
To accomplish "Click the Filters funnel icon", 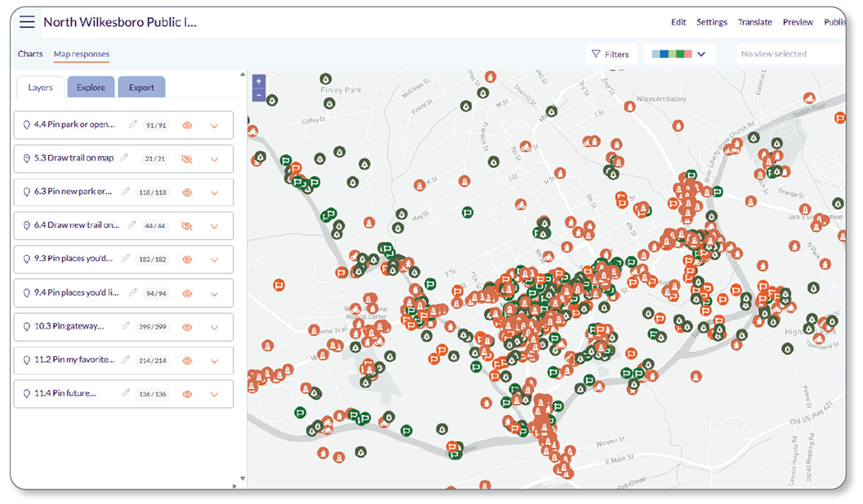I will (x=595, y=53).
